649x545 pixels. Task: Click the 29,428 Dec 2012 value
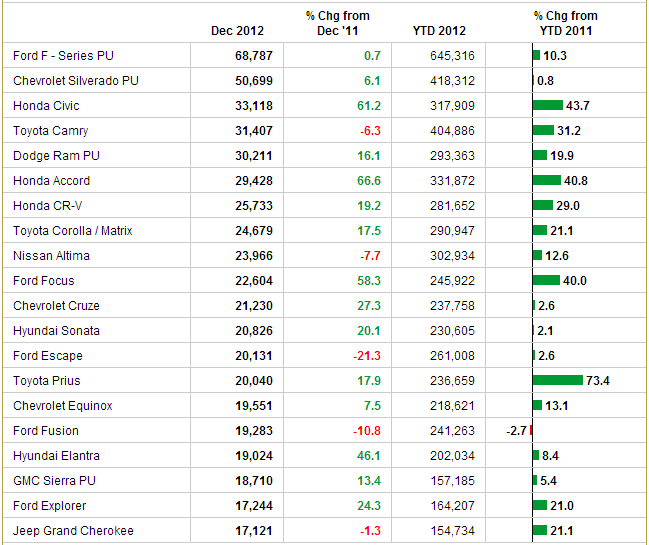coord(254,181)
